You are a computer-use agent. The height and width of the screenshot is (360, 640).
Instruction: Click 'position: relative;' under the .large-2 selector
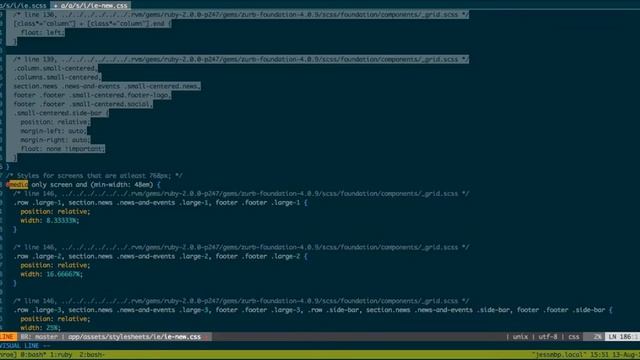tap(55, 266)
